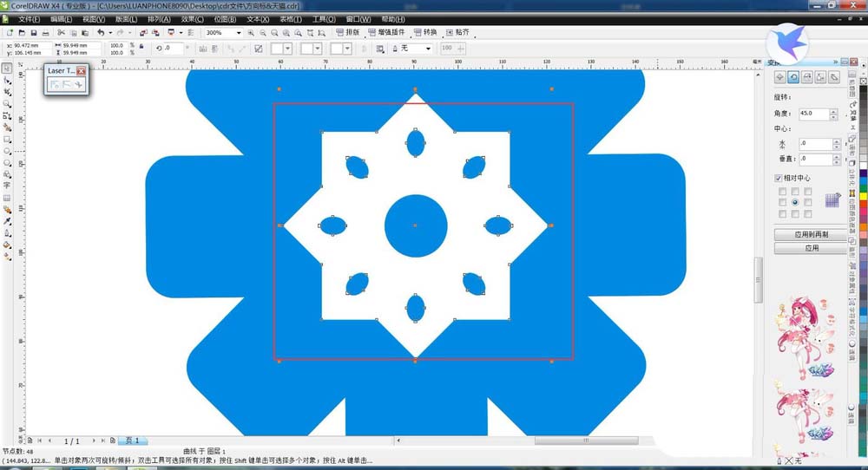Pick the yellow swatch in the color palette
Image resolution: width=868 pixels, height=470 pixels.
pos(863,197)
